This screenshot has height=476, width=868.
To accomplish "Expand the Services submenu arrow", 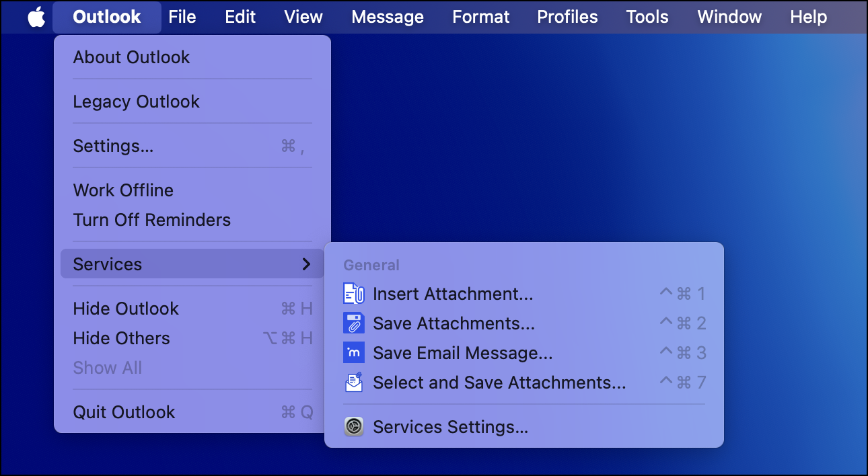I will (306, 264).
